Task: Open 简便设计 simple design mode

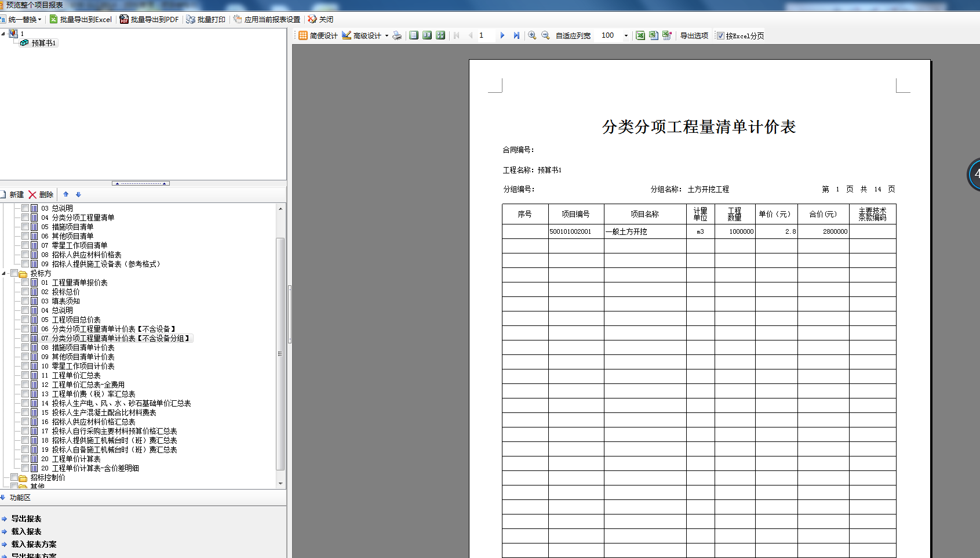Action: pos(318,35)
